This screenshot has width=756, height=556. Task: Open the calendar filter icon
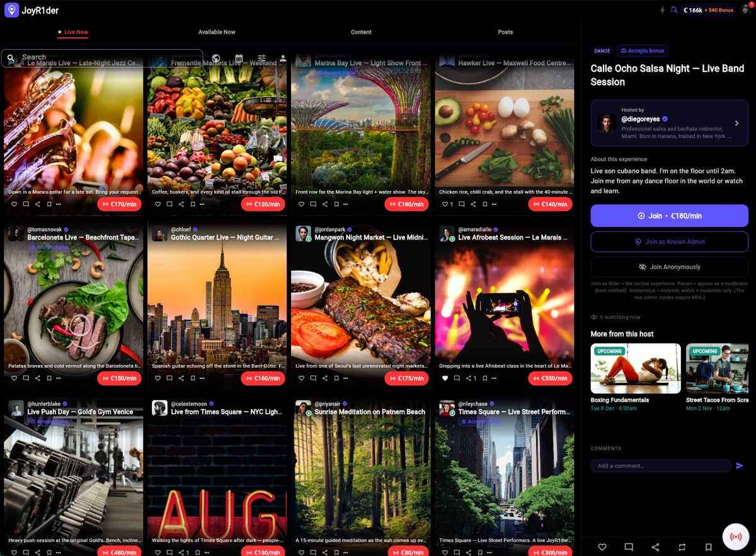pos(239,58)
